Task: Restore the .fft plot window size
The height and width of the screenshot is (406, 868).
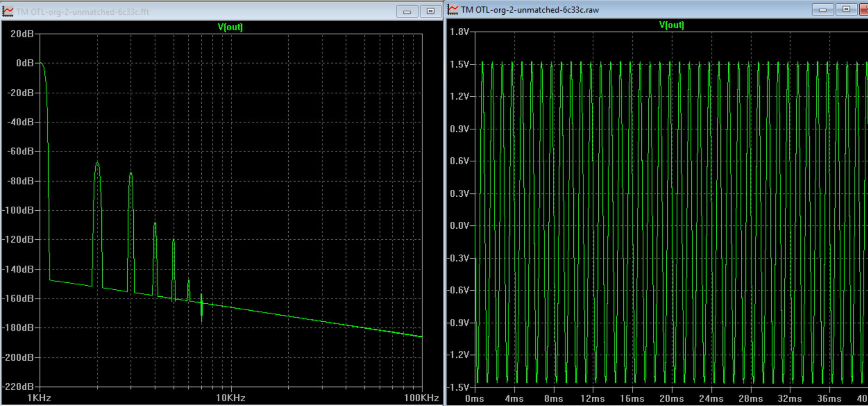Action: (x=431, y=12)
